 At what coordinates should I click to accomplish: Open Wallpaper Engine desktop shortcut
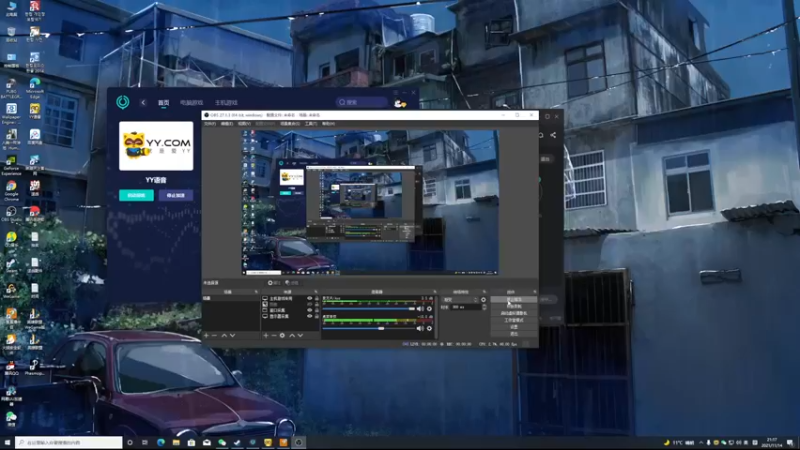(x=11, y=113)
